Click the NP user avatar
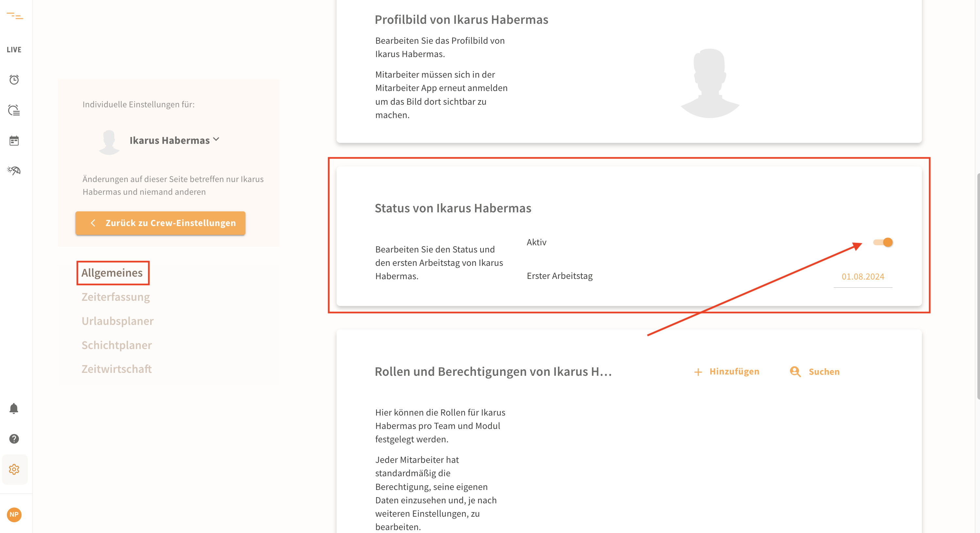Screen dimensions: 980x533 14,515
